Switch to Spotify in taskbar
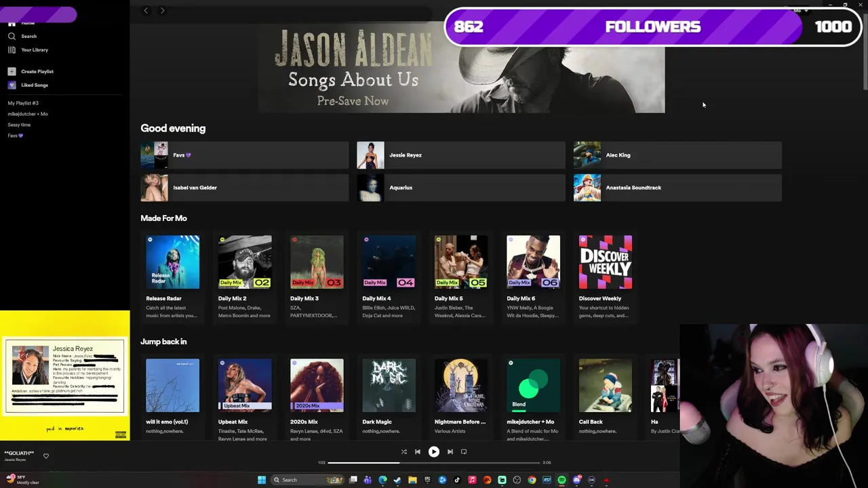 click(x=562, y=480)
